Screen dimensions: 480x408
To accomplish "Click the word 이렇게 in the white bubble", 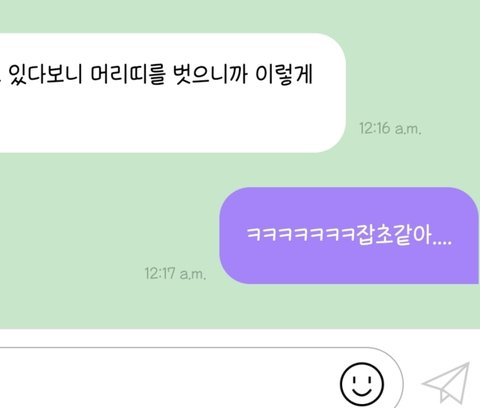I will click(x=284, y=74).
